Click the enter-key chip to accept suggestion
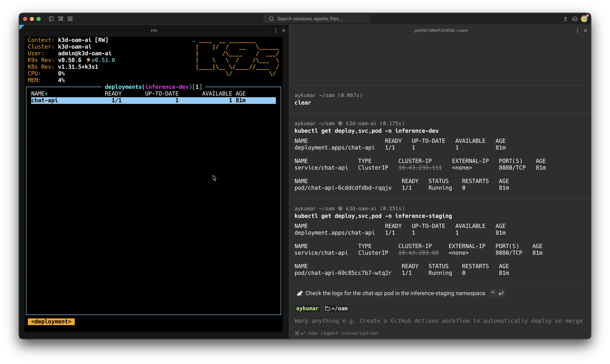Viewport: 610px width, 364px height. click(501, 293)
